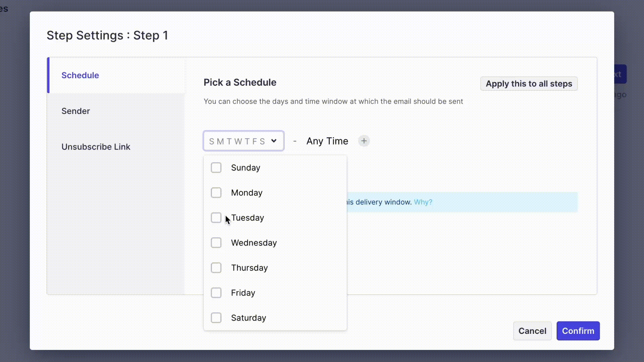Tick the Tuesday checkbox
644x362 pixels.
coord(216,218)
